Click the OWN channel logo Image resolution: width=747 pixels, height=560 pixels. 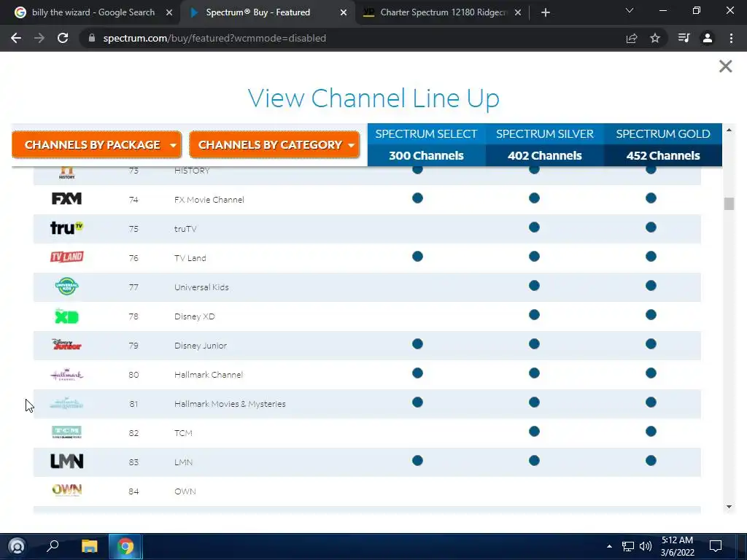[x=66, y=490]
